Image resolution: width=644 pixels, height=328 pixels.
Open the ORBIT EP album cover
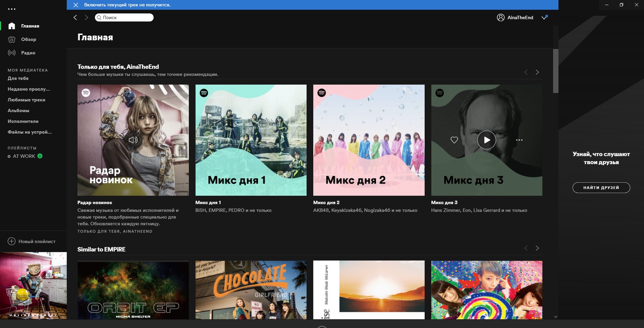133,290
